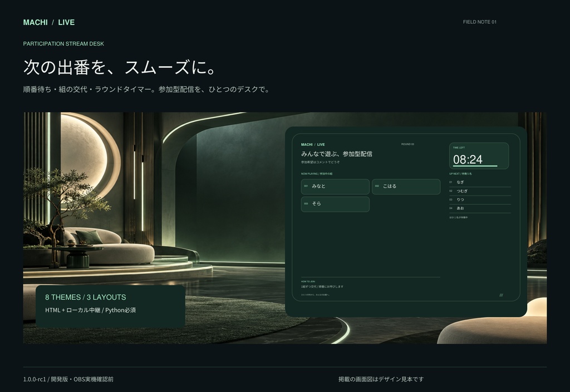The width and height of the screenshot is (570, 392).
Task: Select the そら player card
Action: (x=335, y=204)
